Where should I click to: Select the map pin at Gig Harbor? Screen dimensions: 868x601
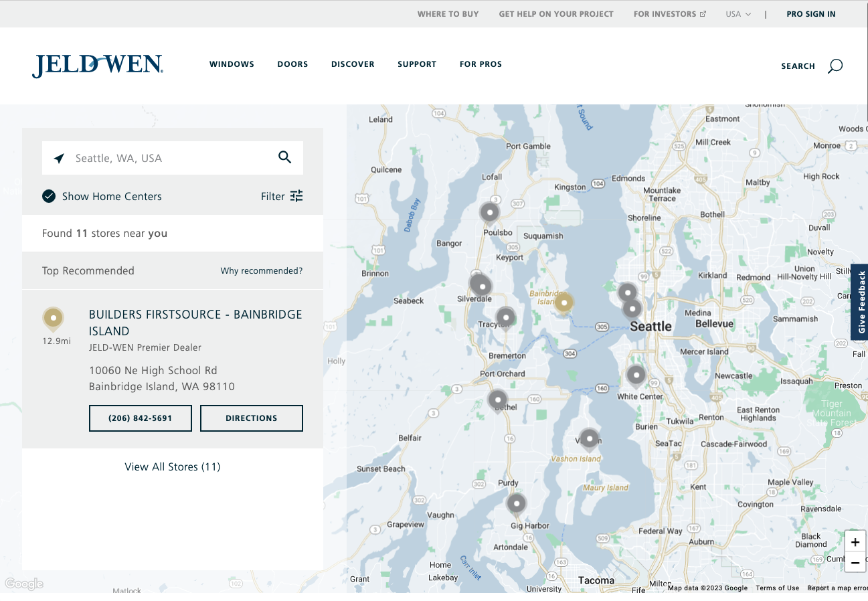click(517, 504)
